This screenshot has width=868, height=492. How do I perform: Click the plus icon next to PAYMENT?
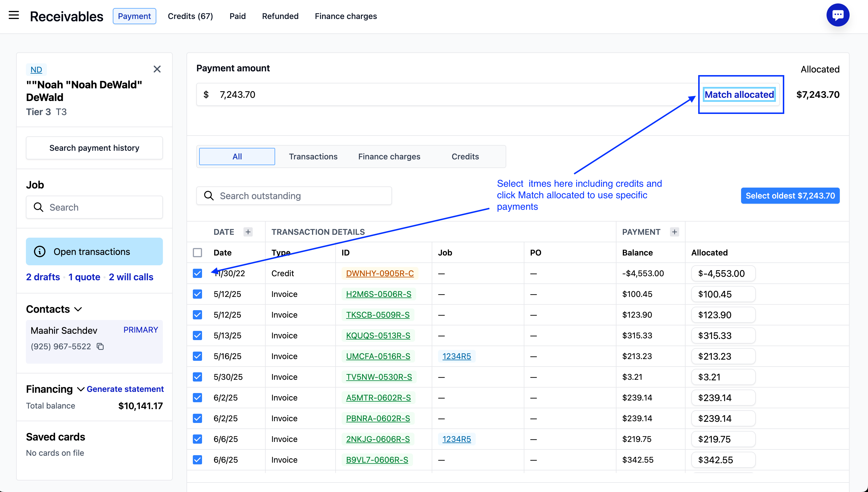pyautogui.click(x=674, y=232)
